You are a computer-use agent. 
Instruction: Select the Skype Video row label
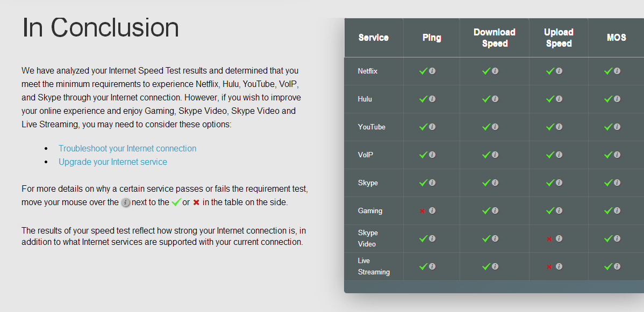click(x=368, y=238)
